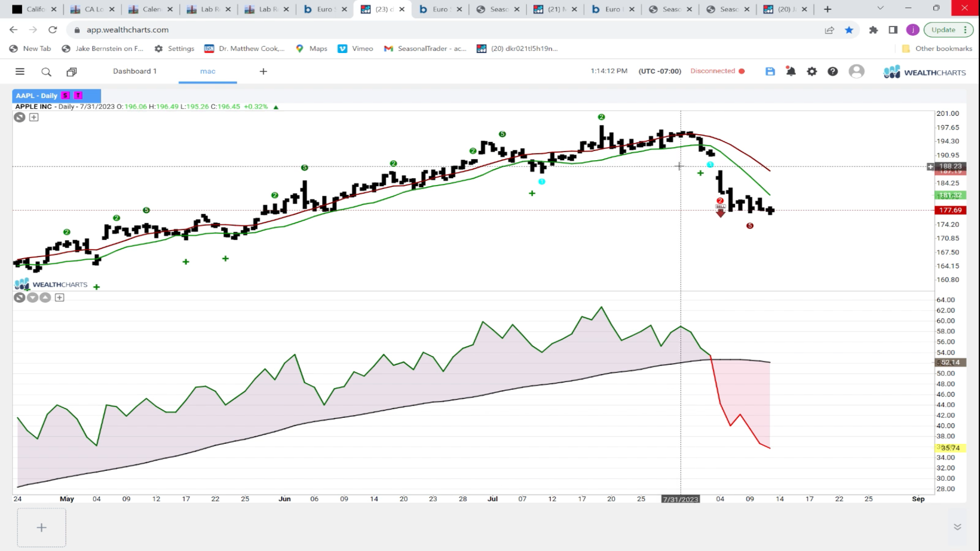The height and width of the screenshot is (551, 980).
Task: Open the SeasonalTrader bookmark
Action: [x=425, y=48]
